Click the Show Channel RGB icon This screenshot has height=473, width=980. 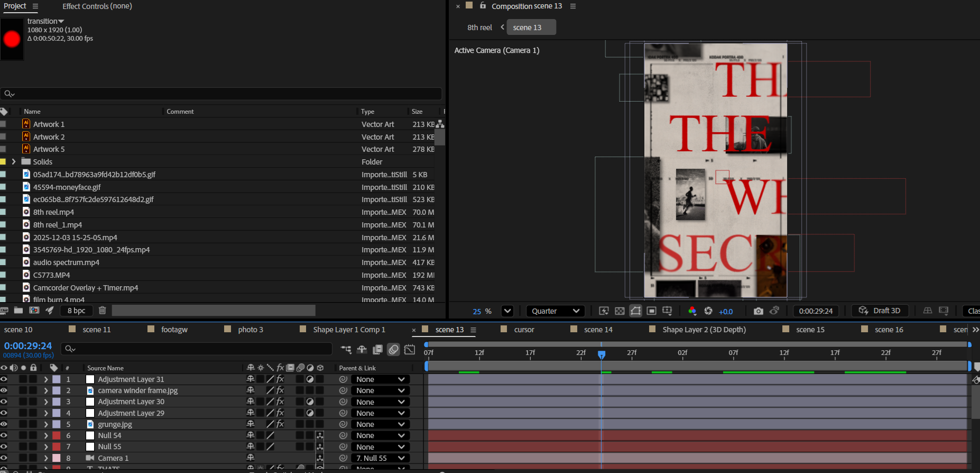pyautogui.click(x=692, y=311)
